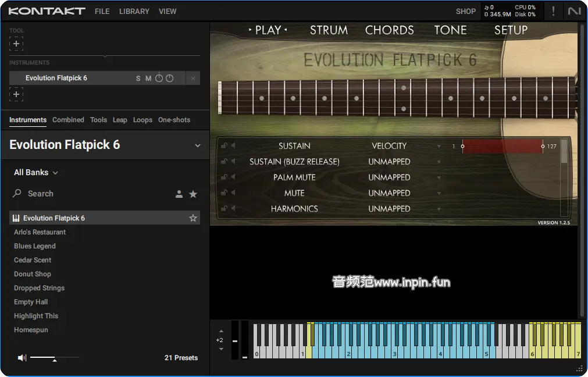The width and height of the screenshot is (588, 377).
Task: Open Harmonics trigger mapping dropdown
Action: point(439,209)
